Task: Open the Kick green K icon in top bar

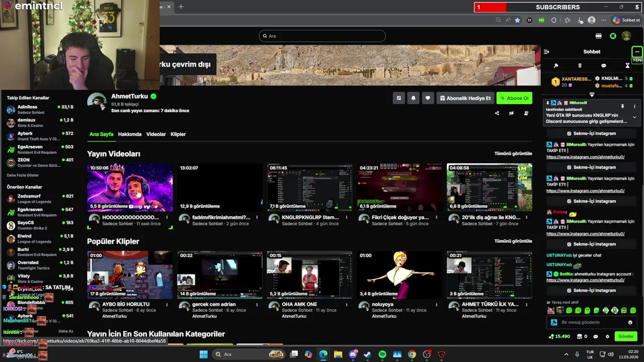Action: tap(613, 36)
